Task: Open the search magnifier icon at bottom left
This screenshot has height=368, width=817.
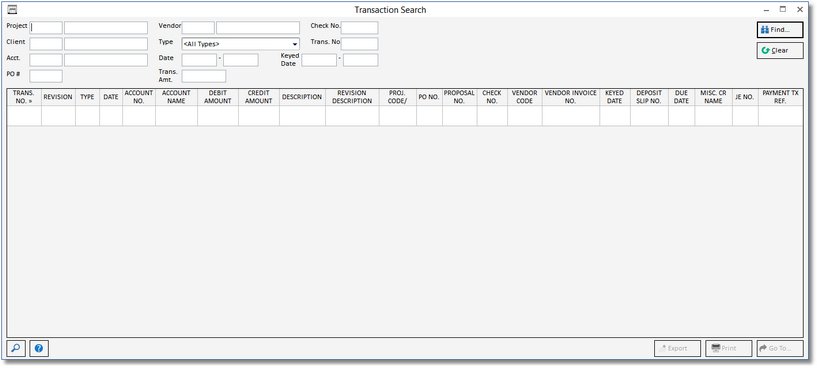Action: pos(16,348)
